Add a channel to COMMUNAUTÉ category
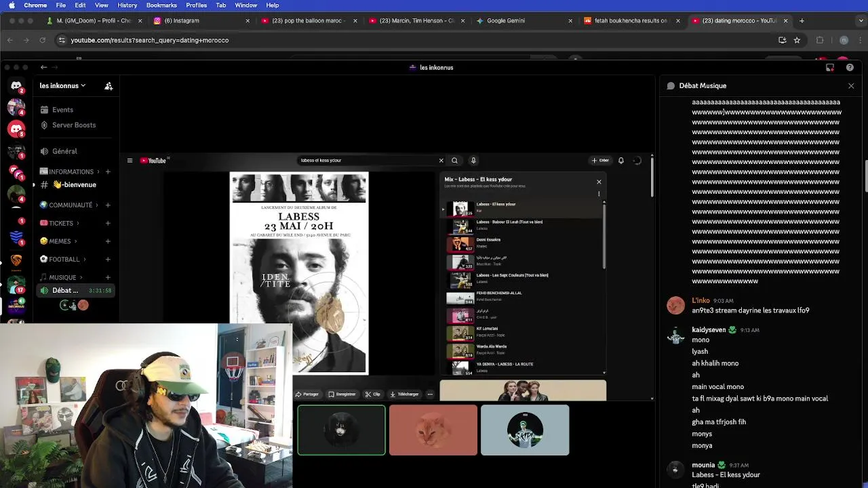The width and height of the screenshot is (868, 488). click(108, 205)
